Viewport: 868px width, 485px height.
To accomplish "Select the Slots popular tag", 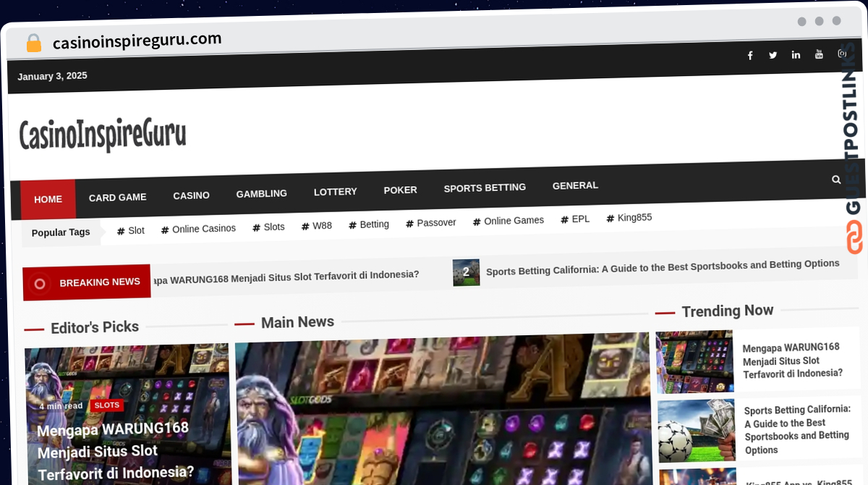I will coord(269,227).
